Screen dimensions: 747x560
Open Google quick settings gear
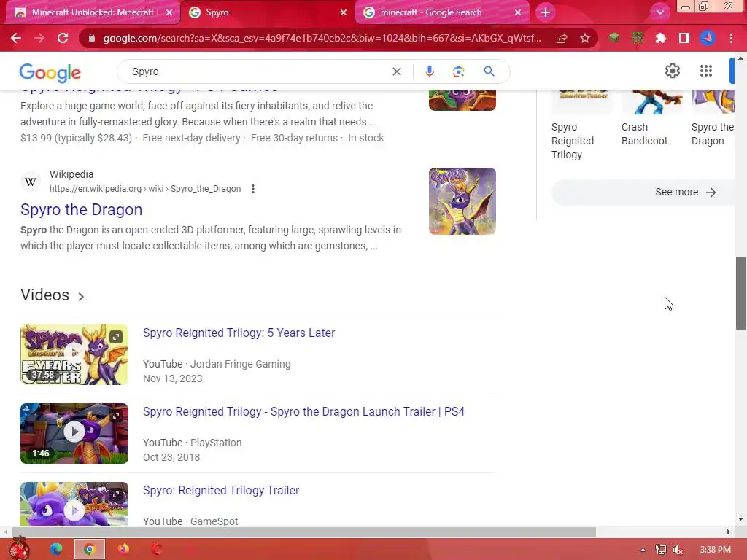tap(672, 71)
